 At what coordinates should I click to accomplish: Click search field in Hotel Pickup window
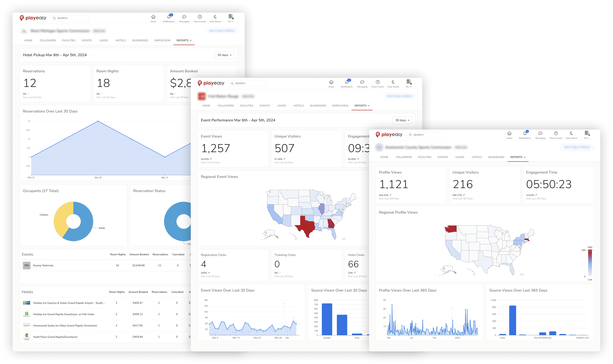(x=70, y=18)
